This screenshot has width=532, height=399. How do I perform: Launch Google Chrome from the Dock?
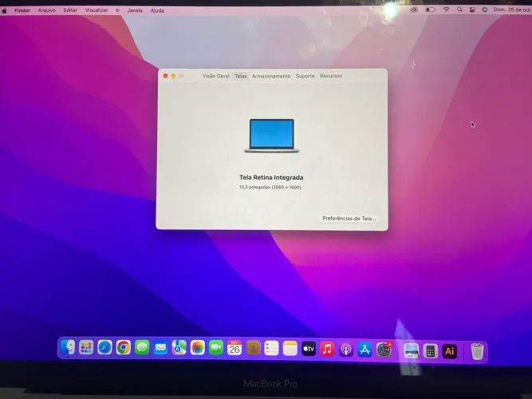123,348
